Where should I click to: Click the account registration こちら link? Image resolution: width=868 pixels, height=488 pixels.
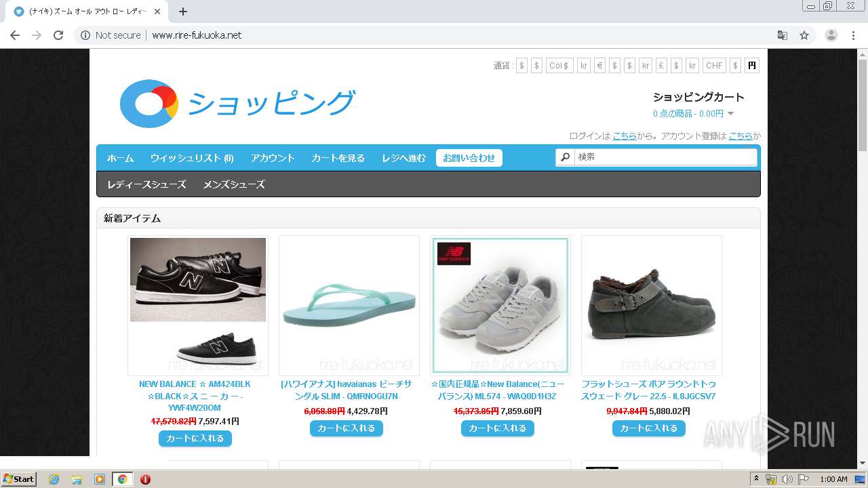click(741, 136)
